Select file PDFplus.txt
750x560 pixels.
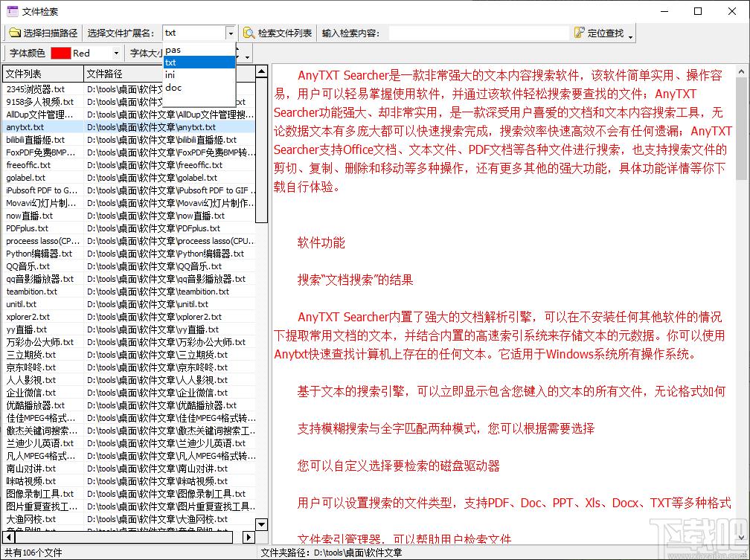tap(27, 228)
